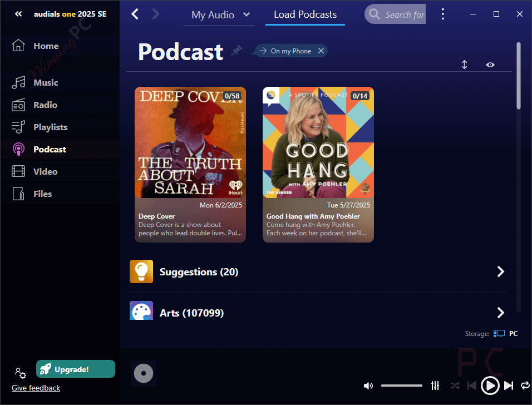Open the Music section

[x=60, y=82]
